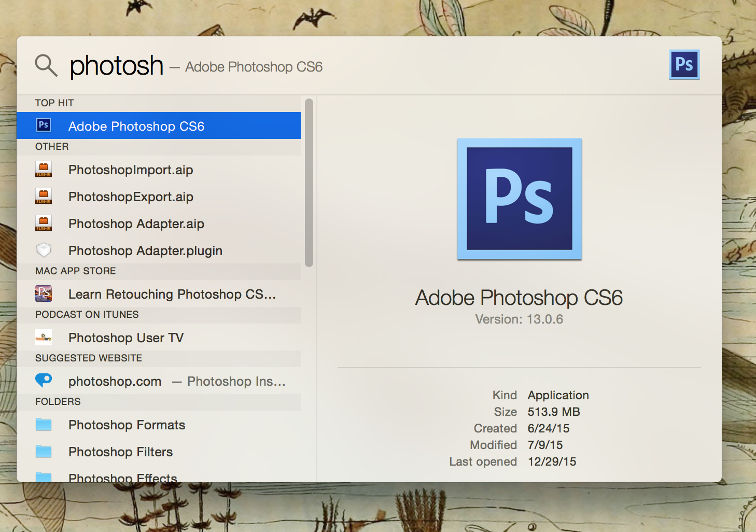Click the results list scrollbar
Viewport: 756px width, 532px height.
(x=309, y=183)
